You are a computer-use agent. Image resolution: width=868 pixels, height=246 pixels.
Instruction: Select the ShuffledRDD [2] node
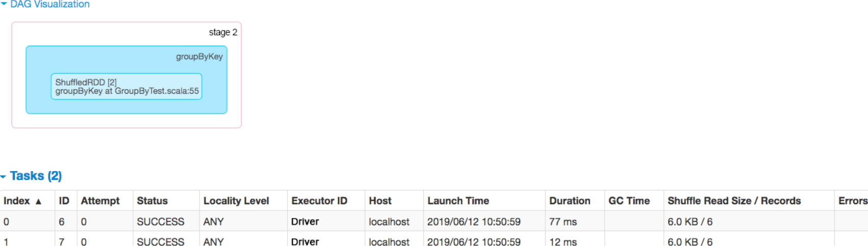[126, 87]
